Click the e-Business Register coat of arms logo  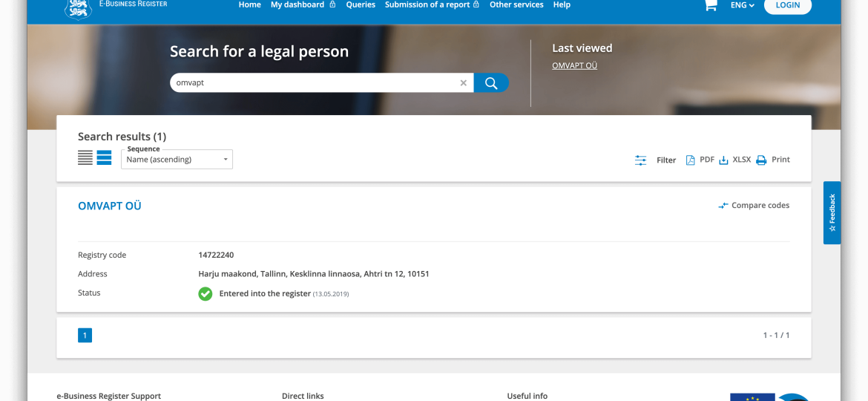coord(78,8)
